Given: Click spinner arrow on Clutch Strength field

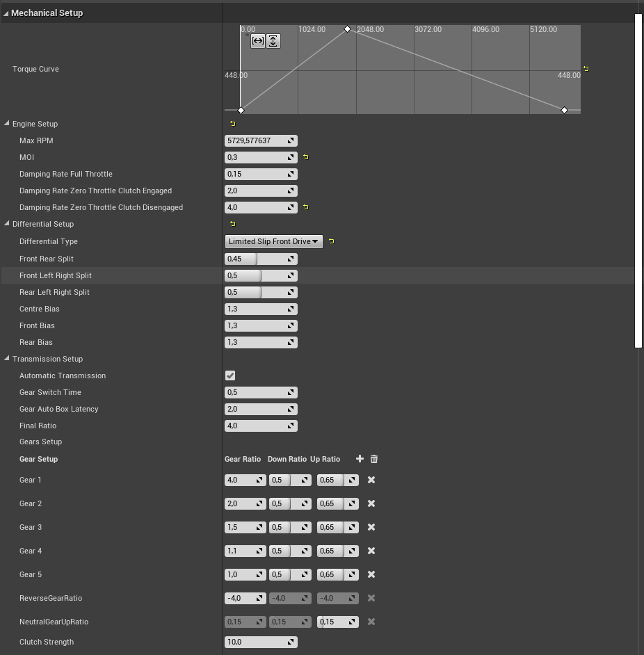Looking at the screenshot, I should click(x=291, y=642).
